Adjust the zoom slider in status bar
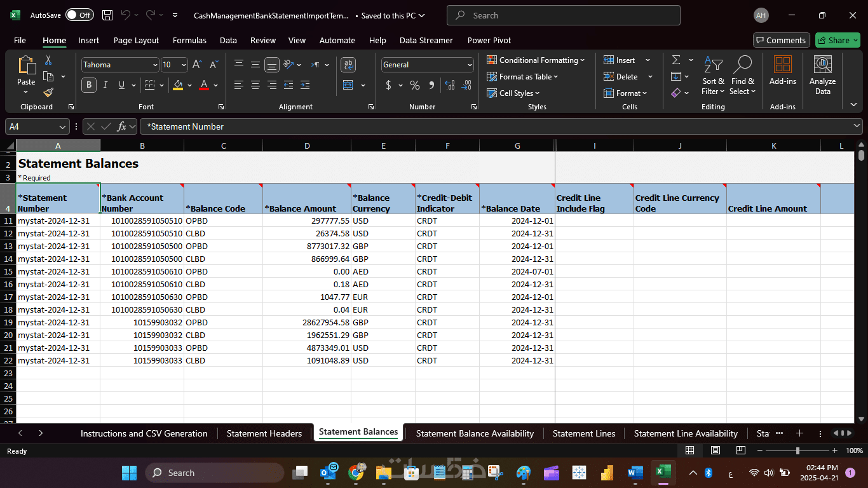 (x=797, y=451)
